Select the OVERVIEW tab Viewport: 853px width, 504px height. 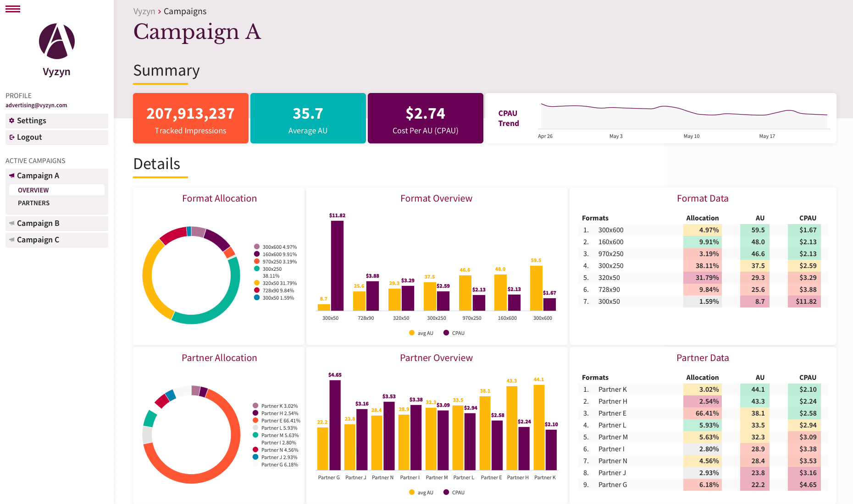[x=33, y=190]
